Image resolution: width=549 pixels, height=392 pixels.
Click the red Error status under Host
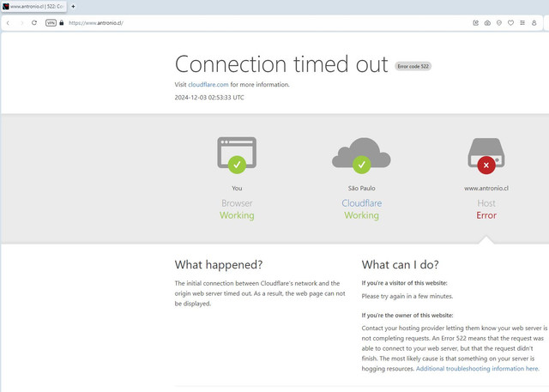[486, 215]
